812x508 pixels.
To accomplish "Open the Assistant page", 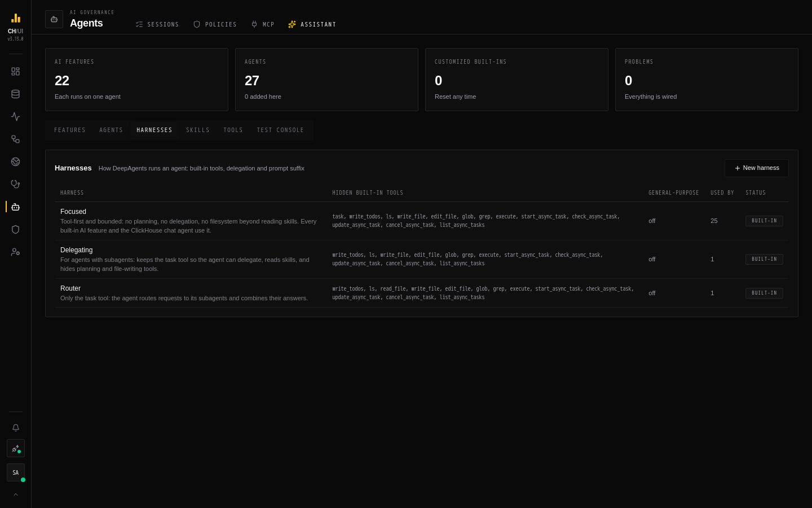I will [312, 24].
